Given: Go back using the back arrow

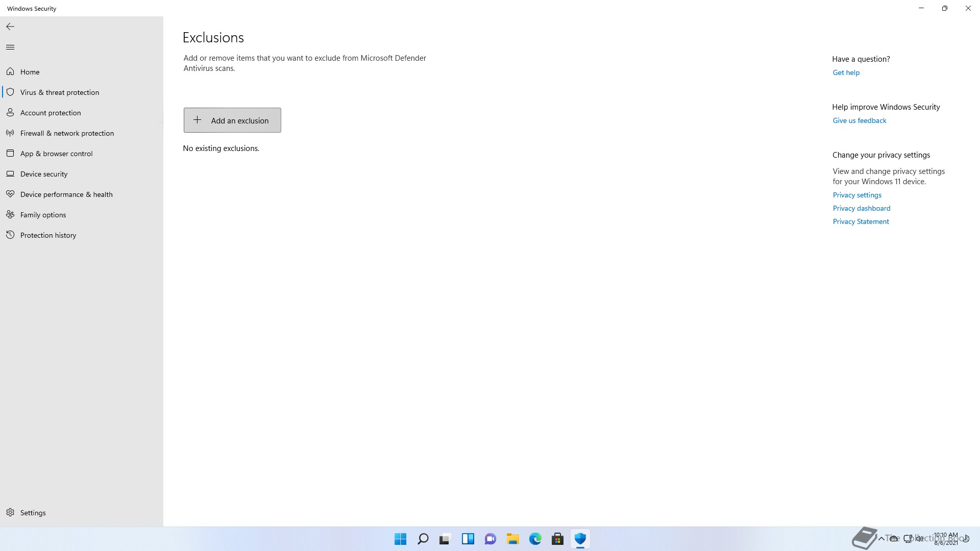Looking at the screenshot, I should [10, 27].
